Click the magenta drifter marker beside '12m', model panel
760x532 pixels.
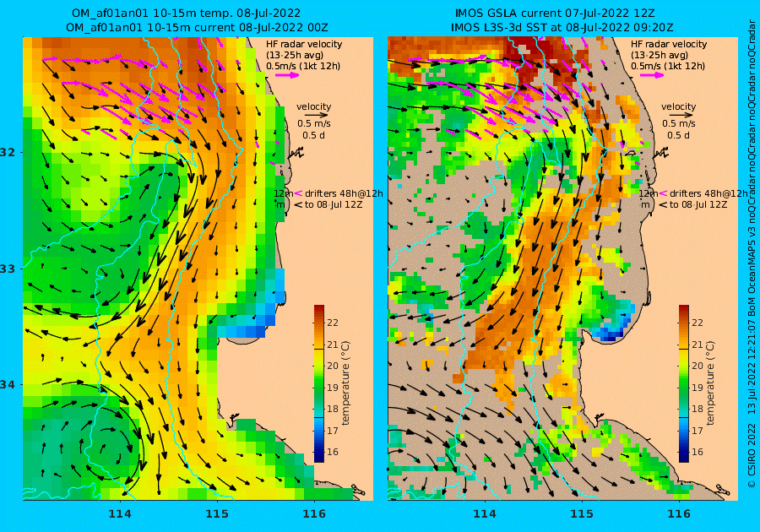[x=298, y=194]
